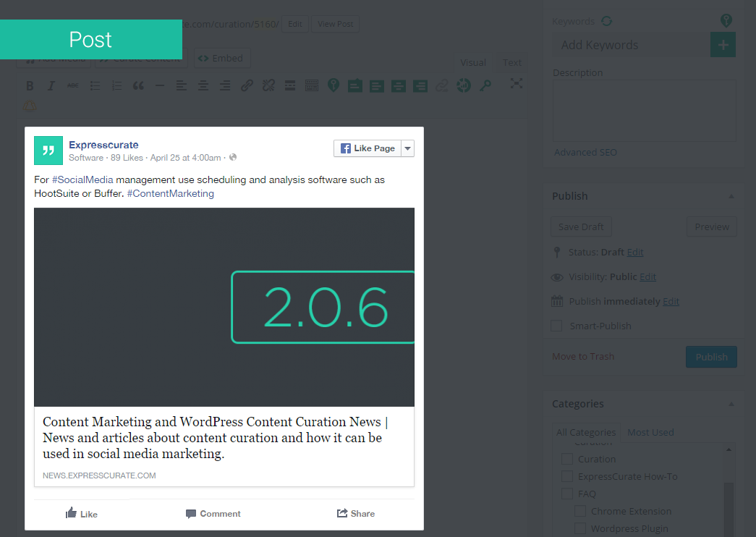Switch to the Visual editor tab
The image size is (756, 537).
473,62
